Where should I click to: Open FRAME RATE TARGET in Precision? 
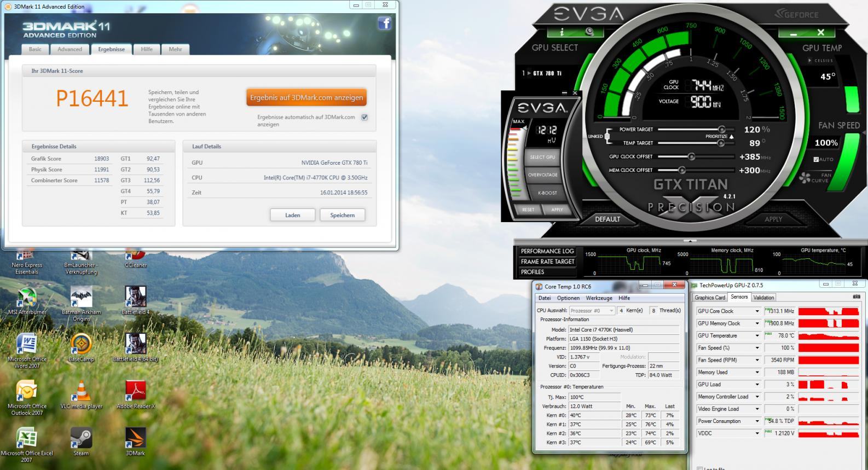coord(547,262)
